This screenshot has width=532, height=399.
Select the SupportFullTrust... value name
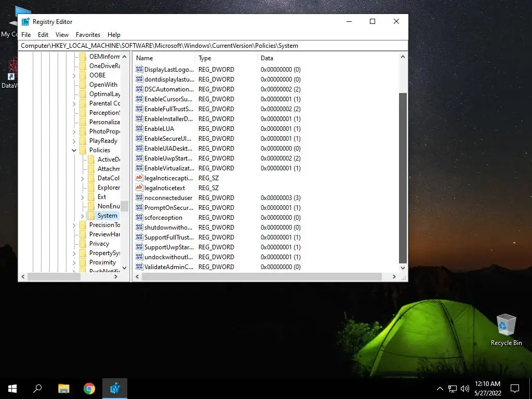169,237
